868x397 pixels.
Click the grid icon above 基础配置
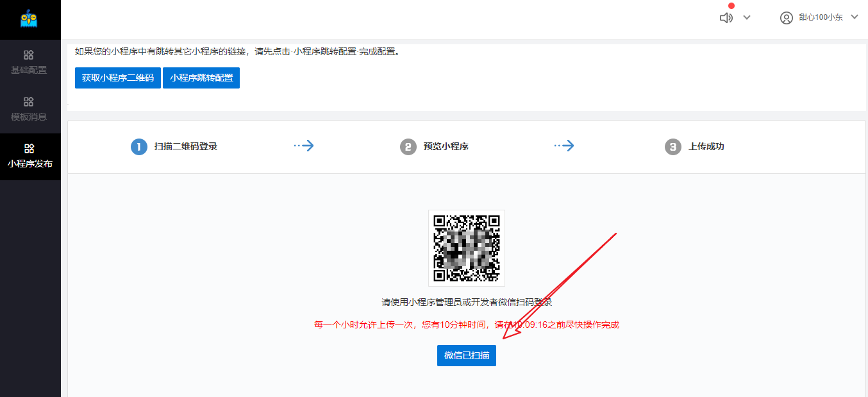(29, 55)
